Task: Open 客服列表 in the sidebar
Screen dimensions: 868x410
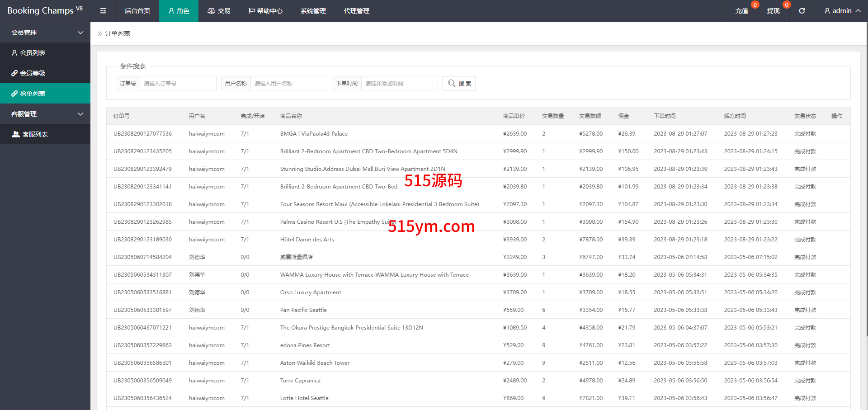Action: tap(35, 134)
